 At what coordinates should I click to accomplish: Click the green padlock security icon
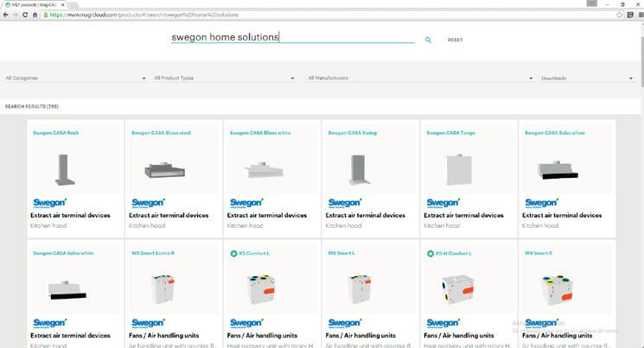(x=46, y=15)
